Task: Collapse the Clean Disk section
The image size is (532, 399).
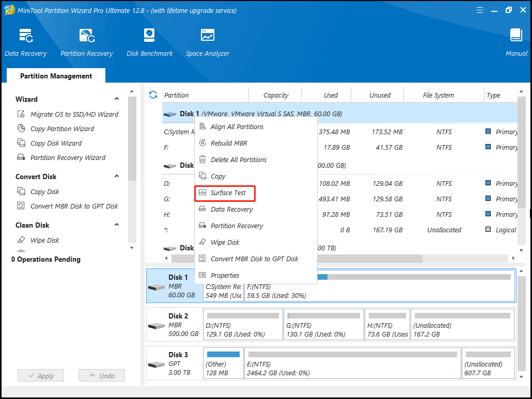Action: [x=117, y=225]
